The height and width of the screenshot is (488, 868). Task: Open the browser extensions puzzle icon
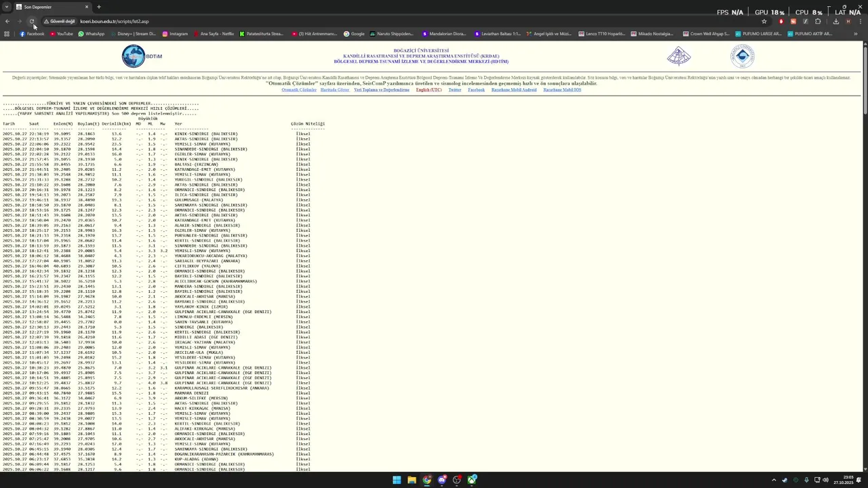818,21
